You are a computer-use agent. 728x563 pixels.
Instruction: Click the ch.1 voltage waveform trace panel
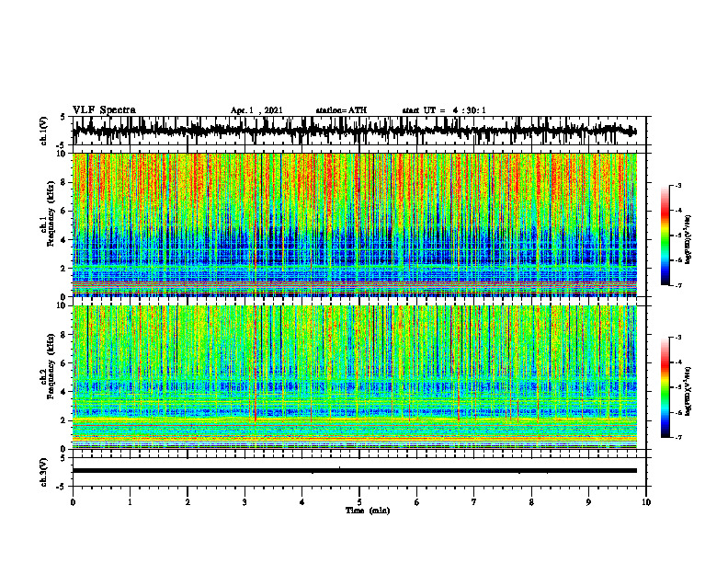[x=358, y=131]
